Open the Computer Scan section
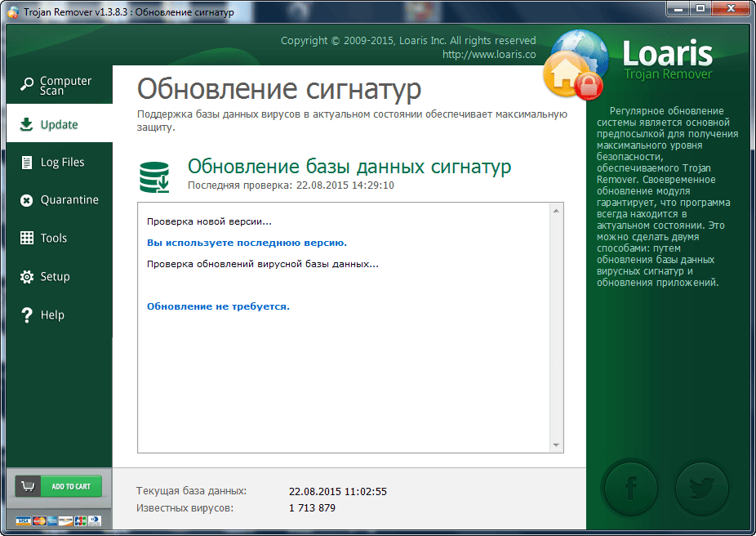Screen dimensions: 756x536 tap(60, 84)
